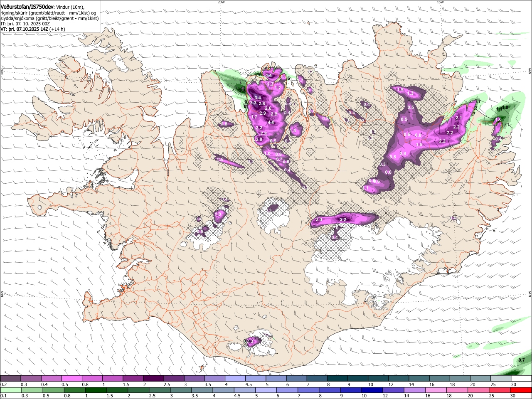Click the pale green 0.1–0.3 rain scale swatch
532x399 pixels.
tap(10, 390)
